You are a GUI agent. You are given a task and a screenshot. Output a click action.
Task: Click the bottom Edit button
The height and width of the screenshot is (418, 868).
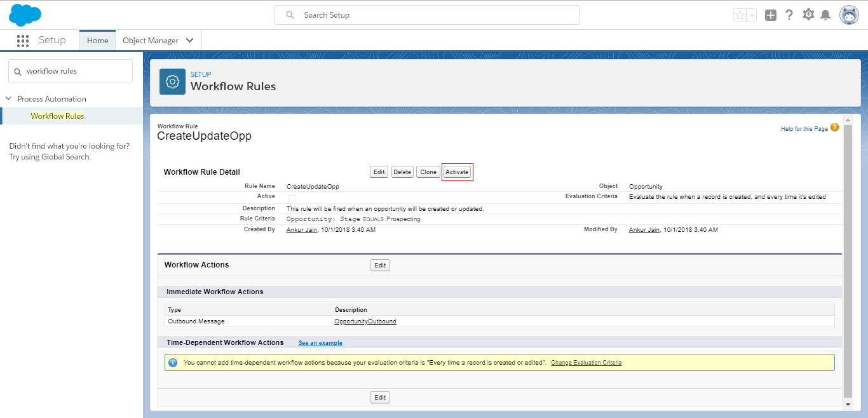point(380,398)
